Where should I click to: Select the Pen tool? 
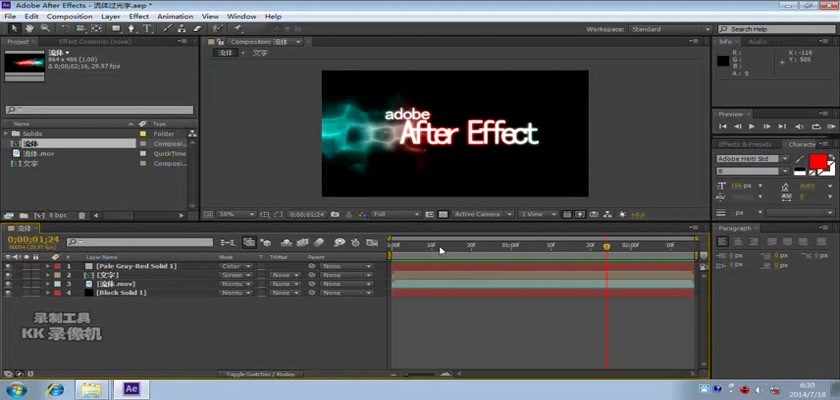[x=131, y=29]
